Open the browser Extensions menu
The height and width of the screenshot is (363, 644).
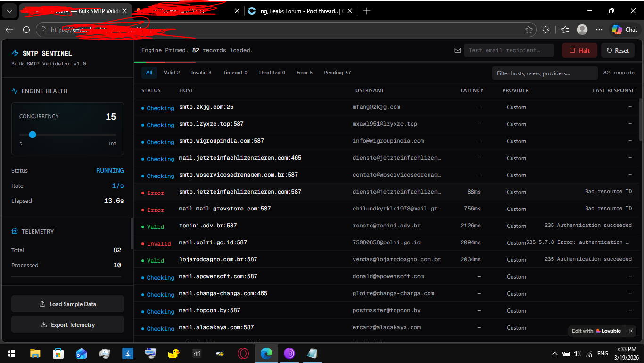pyautogui.click(x=546, y=30)
